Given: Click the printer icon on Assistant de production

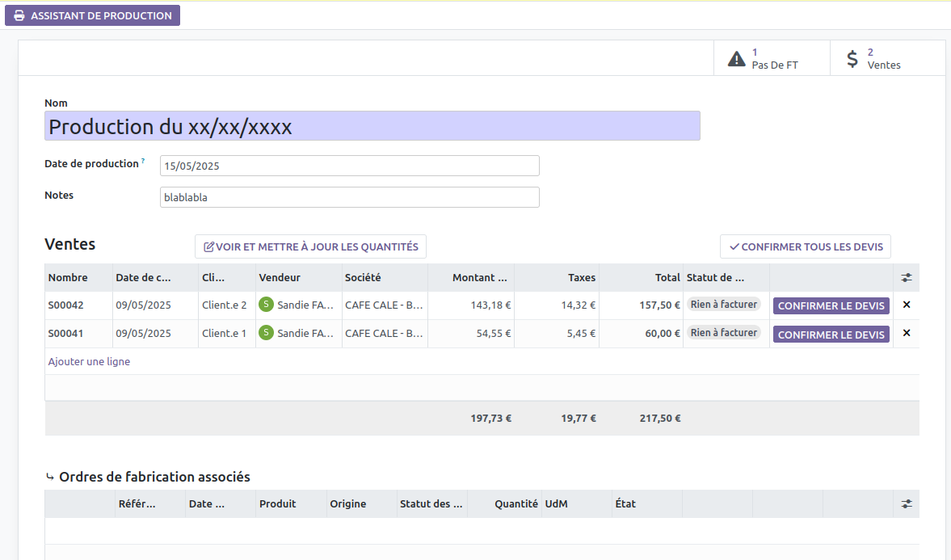Looking at the screenshot, I should click(x=19, y=16).
